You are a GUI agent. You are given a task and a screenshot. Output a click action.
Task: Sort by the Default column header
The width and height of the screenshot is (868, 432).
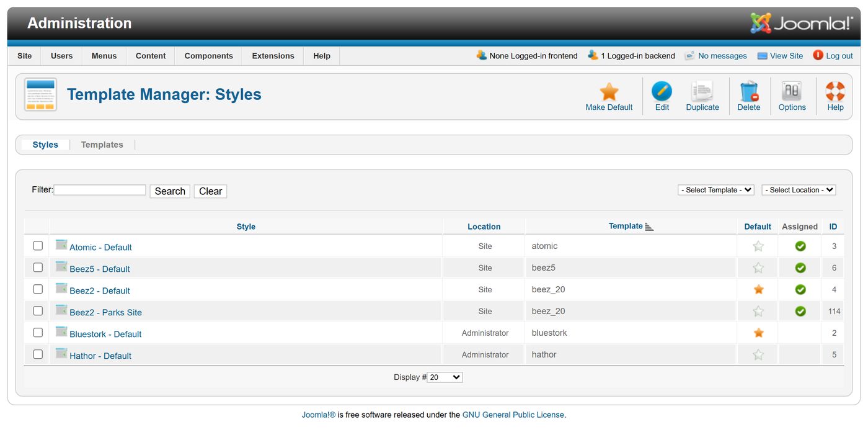[758, 227]
